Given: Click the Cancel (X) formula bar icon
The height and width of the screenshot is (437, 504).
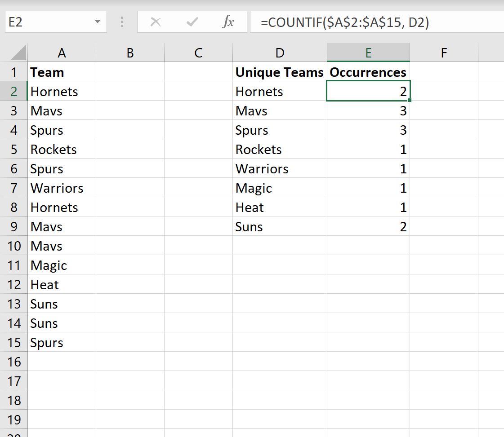Looking at the screenshot, I should (x=156, y=22).
